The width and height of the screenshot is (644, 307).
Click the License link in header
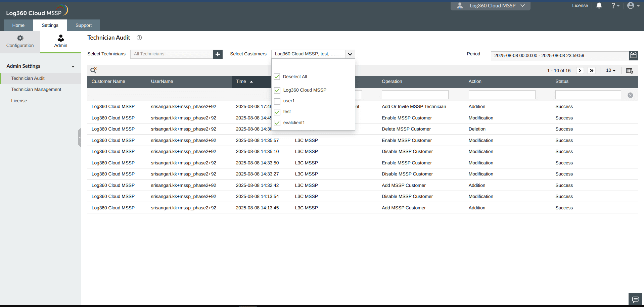point(580,5)
